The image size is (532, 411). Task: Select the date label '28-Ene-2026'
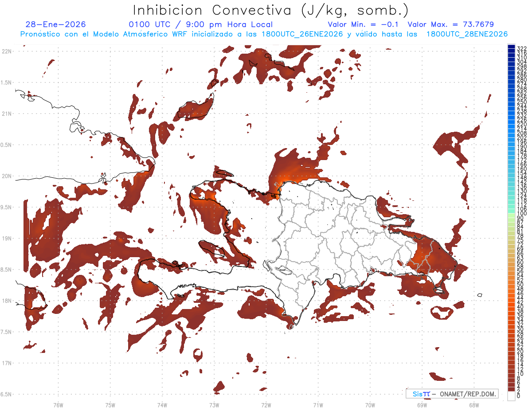55,24
